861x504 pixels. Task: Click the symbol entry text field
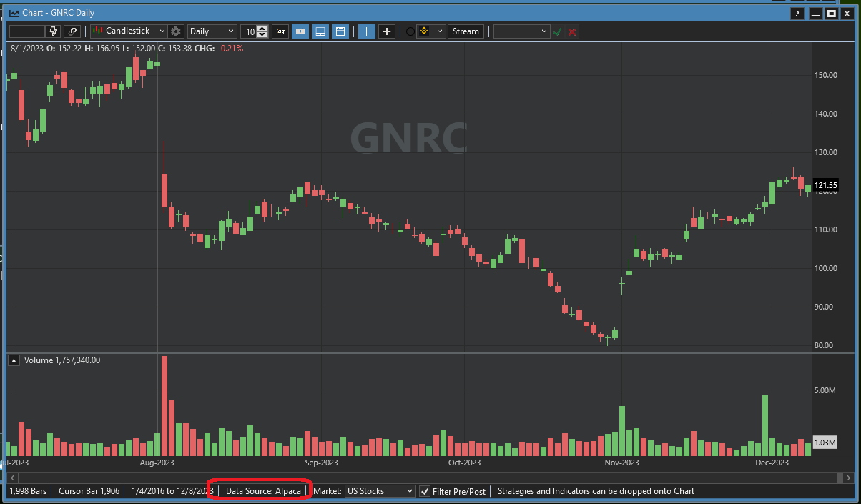[x=26, y=31]
